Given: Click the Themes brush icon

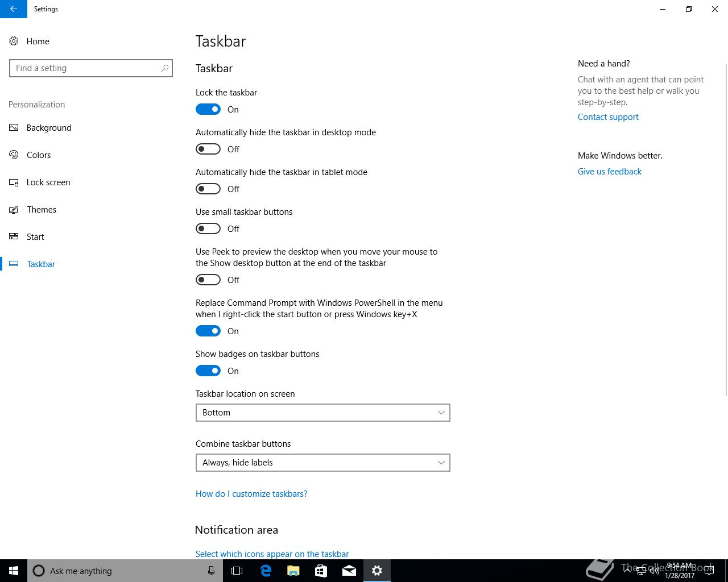Looking at the screenshot, I should tap(14, 209).
